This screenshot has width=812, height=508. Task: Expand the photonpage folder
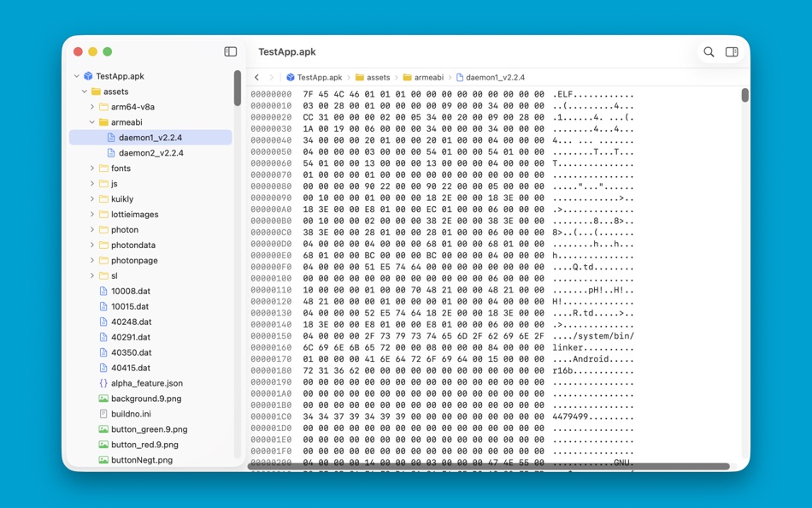(x=92, y=260)
